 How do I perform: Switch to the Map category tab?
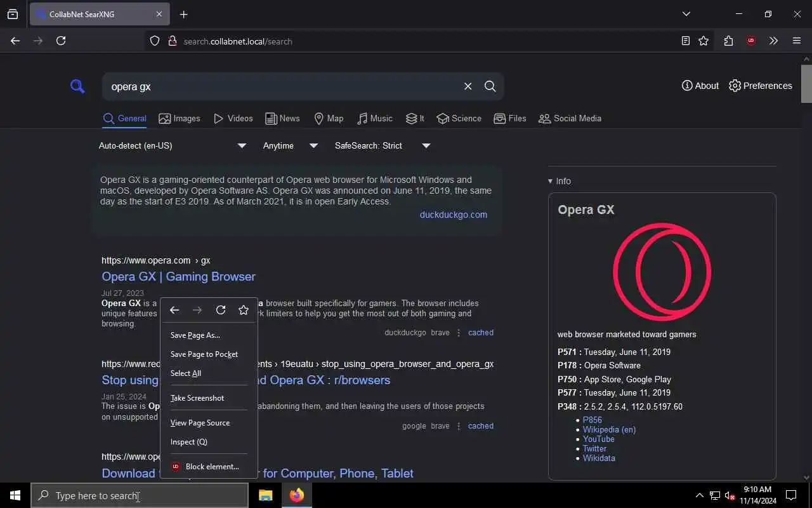[x=329, y=119]
